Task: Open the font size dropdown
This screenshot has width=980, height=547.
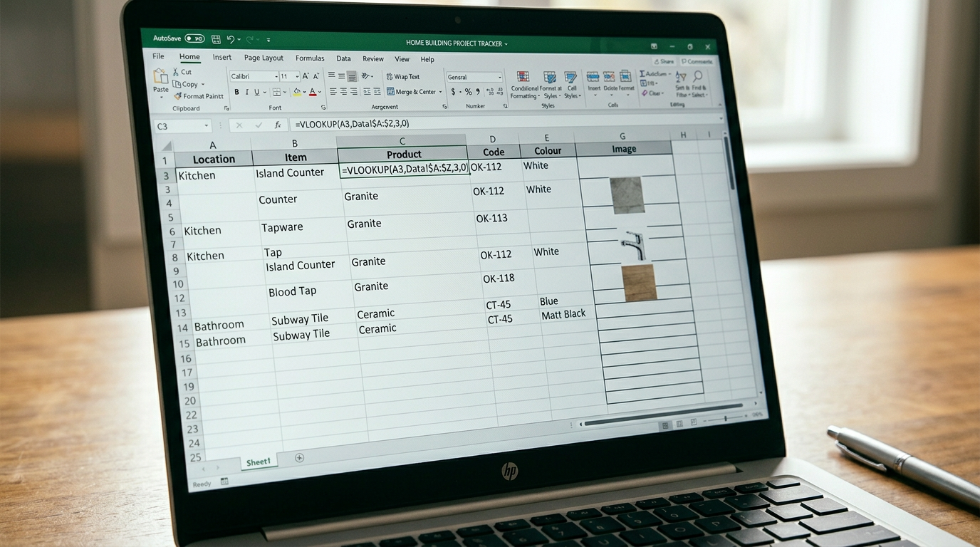Action: (x=297, y=75)
